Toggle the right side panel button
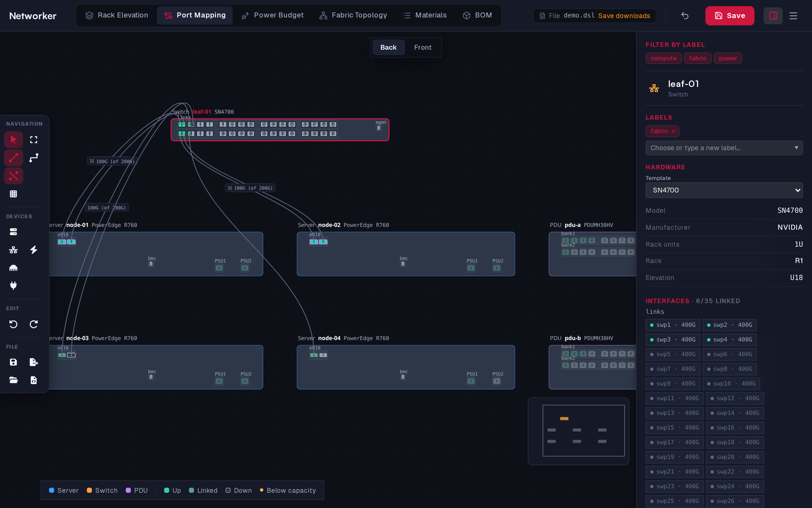812x508 pixels. tap(773, 16)
